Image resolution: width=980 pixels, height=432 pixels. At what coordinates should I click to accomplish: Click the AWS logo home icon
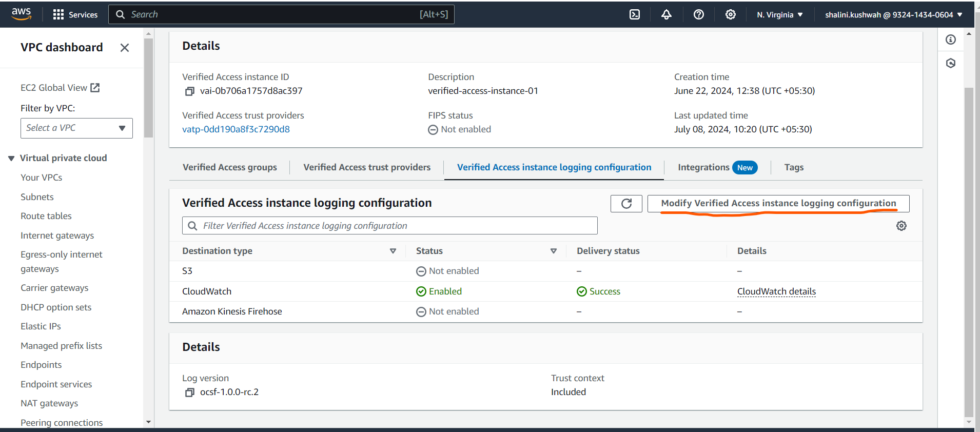pos(21,14)
